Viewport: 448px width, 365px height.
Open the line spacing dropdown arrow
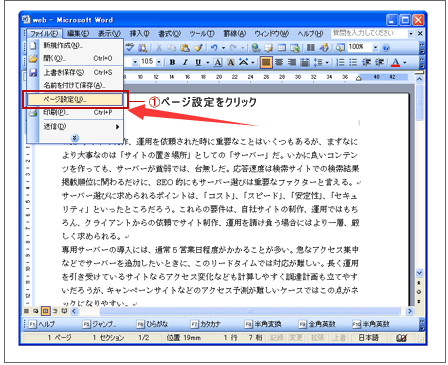coord(327,62)
